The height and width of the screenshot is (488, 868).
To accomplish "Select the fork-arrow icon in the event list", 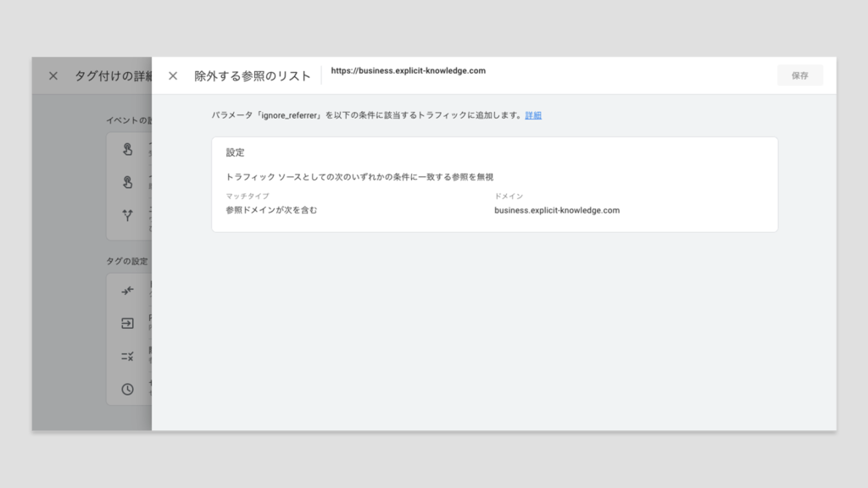I will 127,216.
